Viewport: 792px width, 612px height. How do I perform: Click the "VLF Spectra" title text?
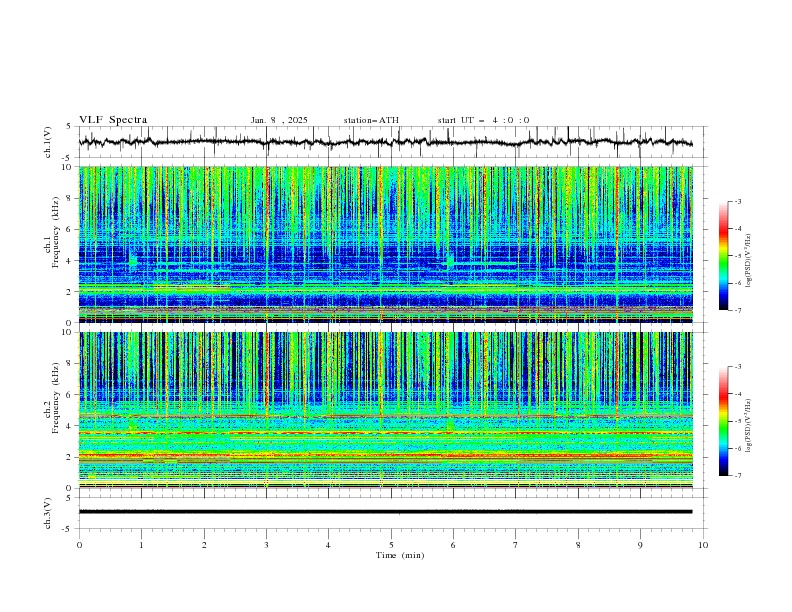[113, 120]
